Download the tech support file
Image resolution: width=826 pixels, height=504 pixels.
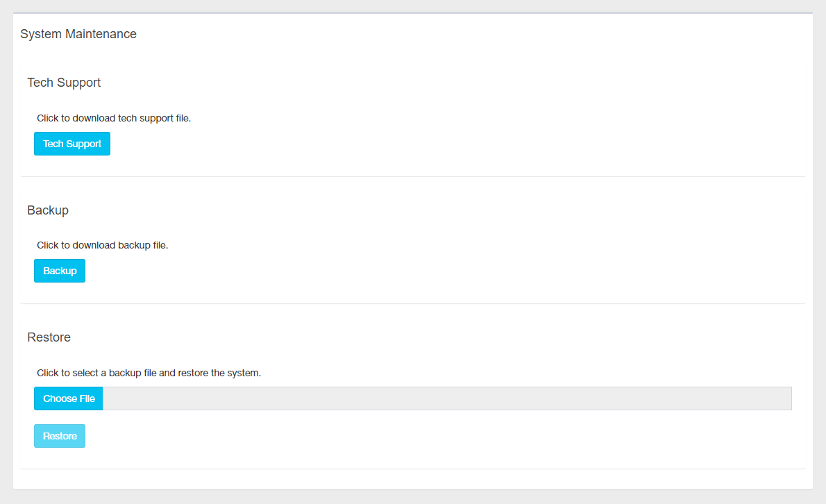[72, 144]
